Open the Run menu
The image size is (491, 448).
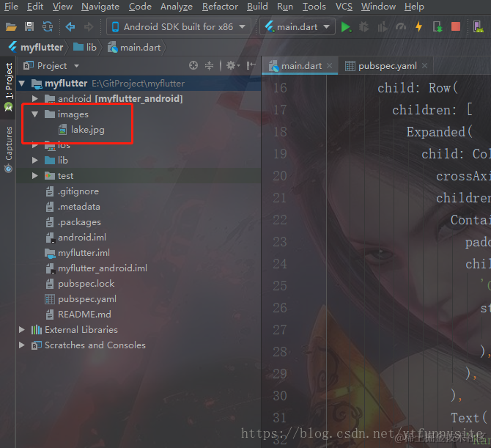coord(284,7)
